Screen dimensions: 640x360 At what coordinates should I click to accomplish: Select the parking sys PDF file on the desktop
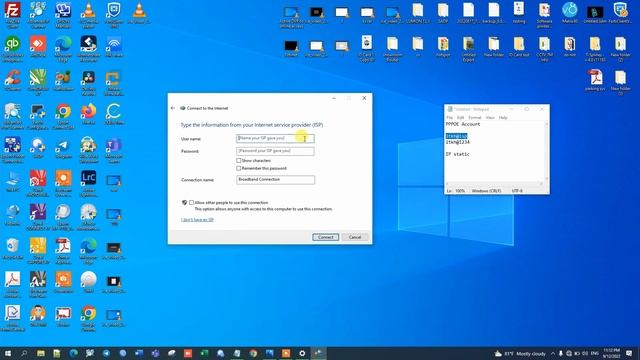click(595, 81)
